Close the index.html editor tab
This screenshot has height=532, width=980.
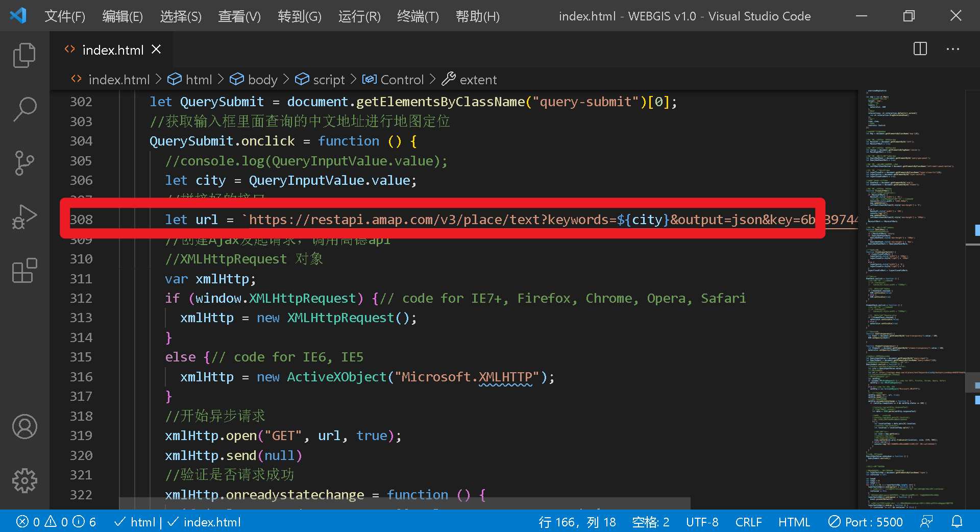156,50
